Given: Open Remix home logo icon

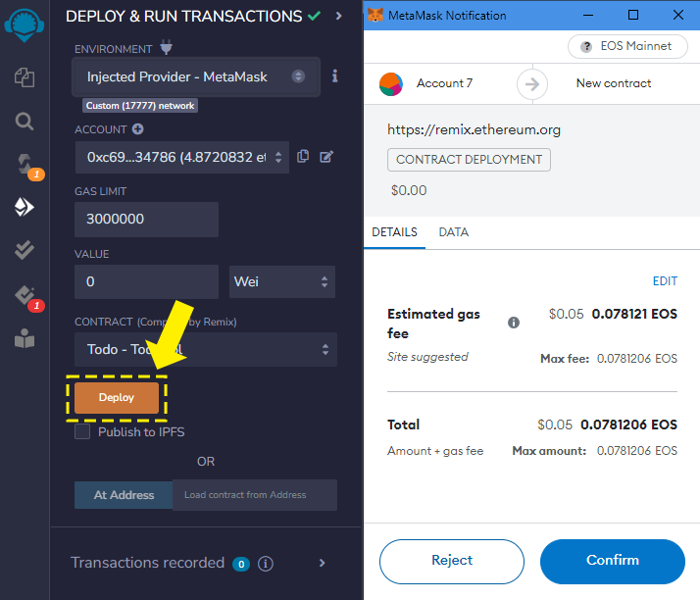Looking at the screenshot, I should point(25,25).
